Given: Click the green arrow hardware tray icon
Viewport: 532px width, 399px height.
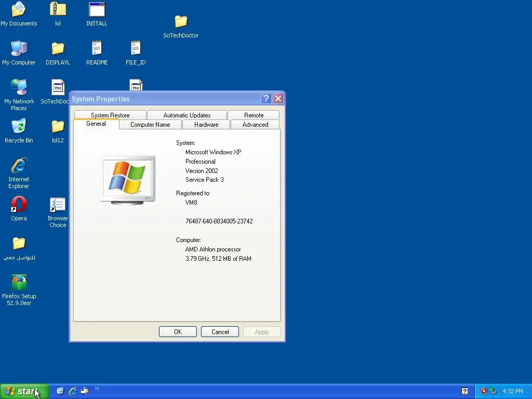Looking at the screenshot, I should coord(494,392).
